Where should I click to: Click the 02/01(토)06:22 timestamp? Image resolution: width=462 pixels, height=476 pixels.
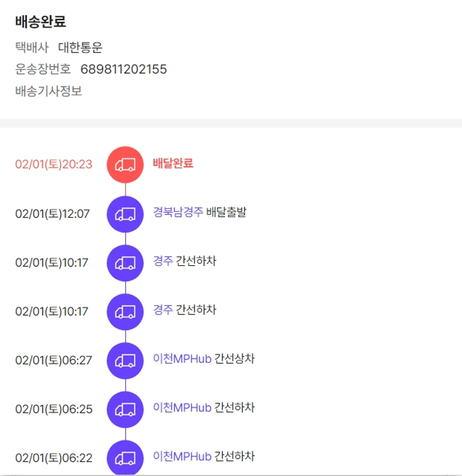click(x=54, y=458)
